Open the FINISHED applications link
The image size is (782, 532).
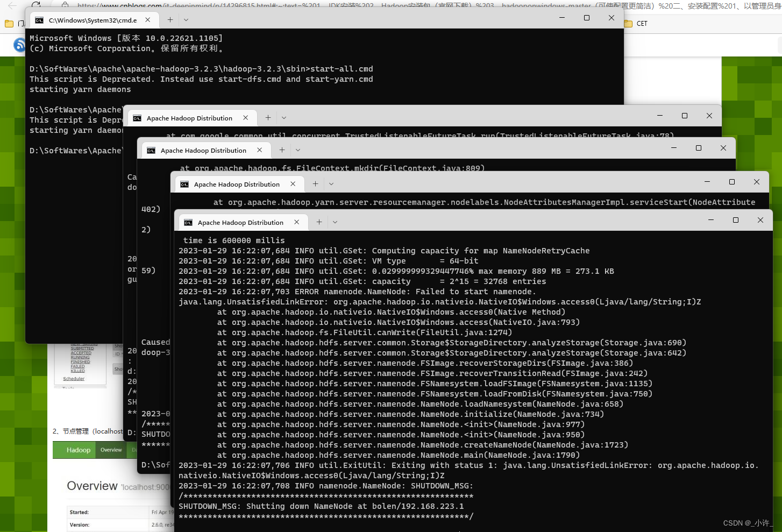click(x=80, y=362)
